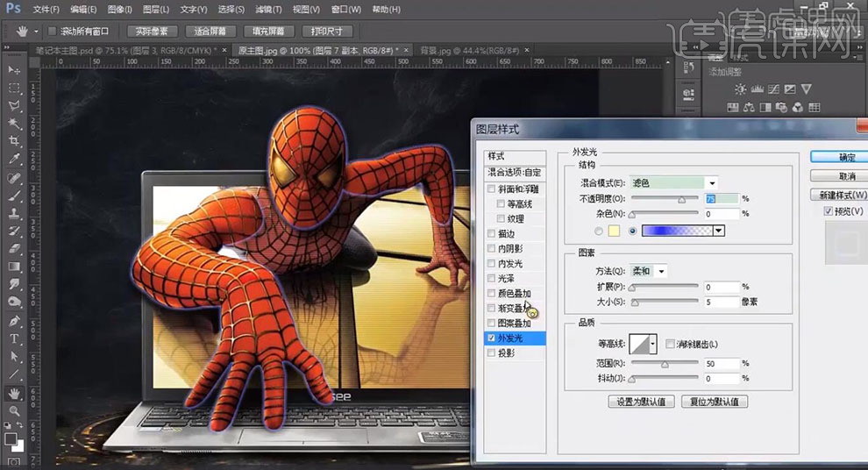Click 设置为默认值 button

point(641,402)
